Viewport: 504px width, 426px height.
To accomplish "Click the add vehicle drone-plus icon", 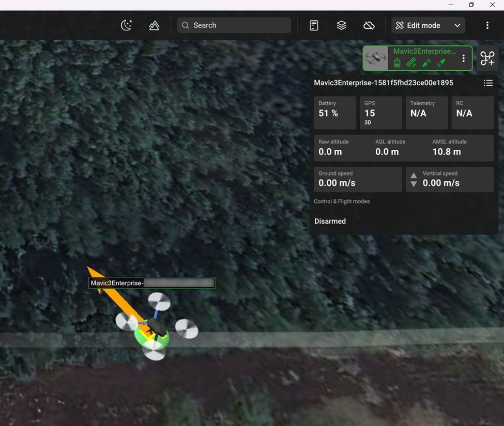I will (487, 58).
